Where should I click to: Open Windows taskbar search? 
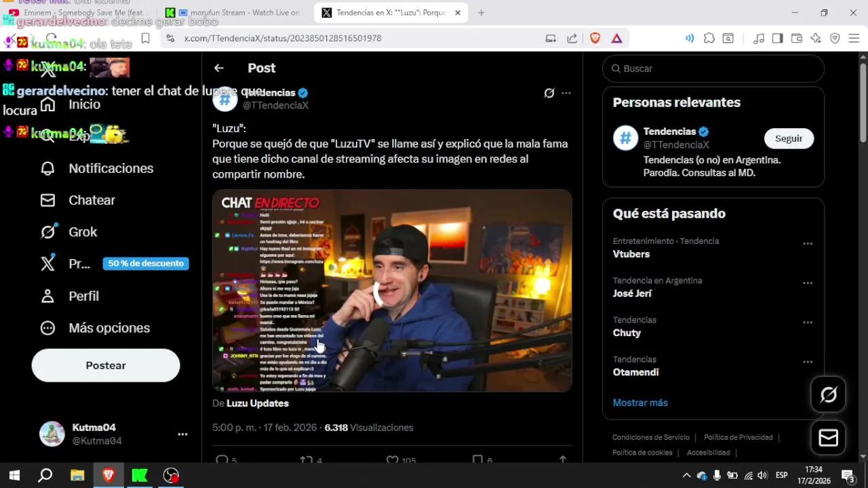(x=45, y=476)
